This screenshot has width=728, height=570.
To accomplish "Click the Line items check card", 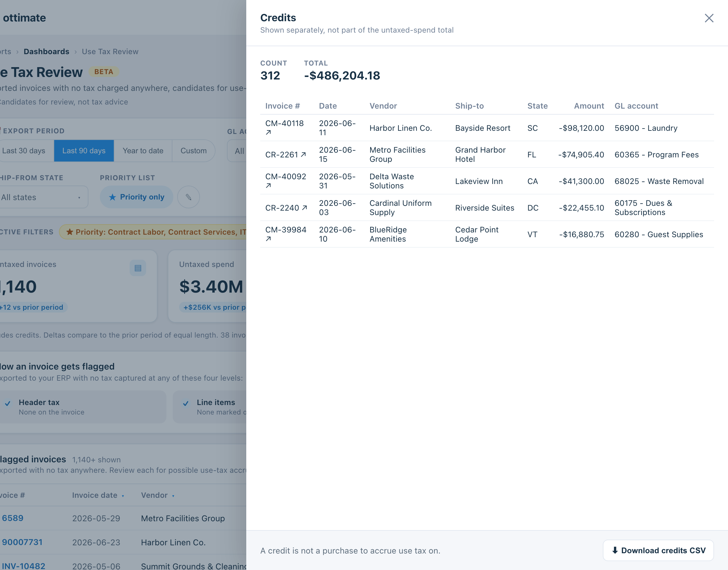I will pos(210,407).
